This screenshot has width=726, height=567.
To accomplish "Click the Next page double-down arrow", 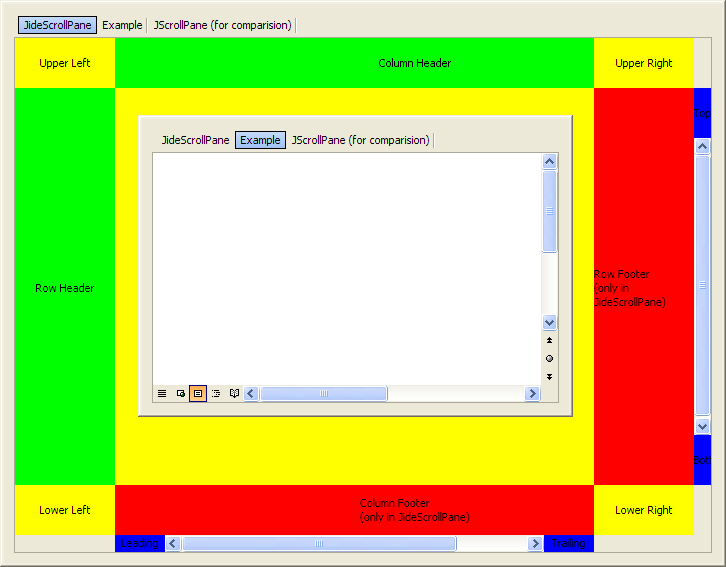I will tap(550, 377).
